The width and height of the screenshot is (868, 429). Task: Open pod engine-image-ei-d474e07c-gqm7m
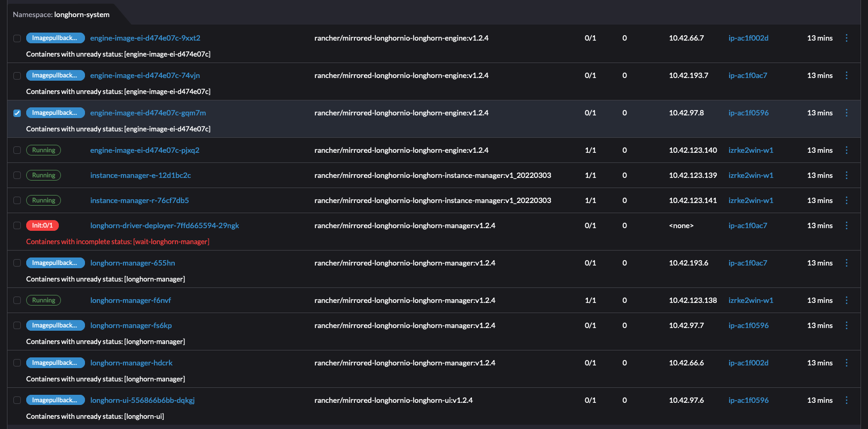pos(148,113)
